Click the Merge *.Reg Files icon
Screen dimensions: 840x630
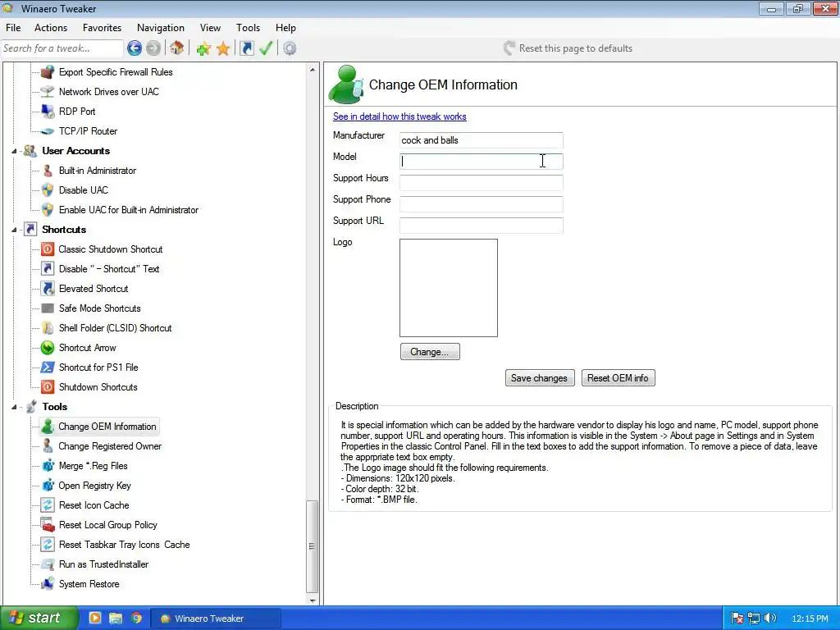[x=48, y=466]
